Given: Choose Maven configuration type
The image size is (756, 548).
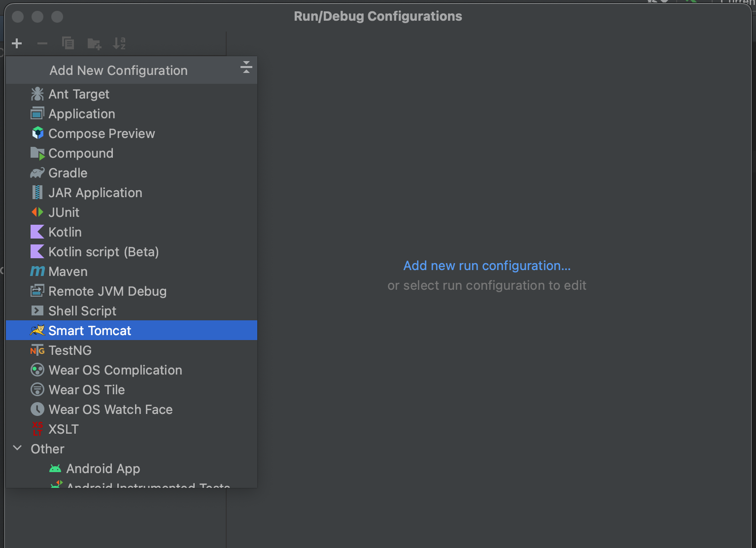Looking at the screenshot, I should click(132, 271).
